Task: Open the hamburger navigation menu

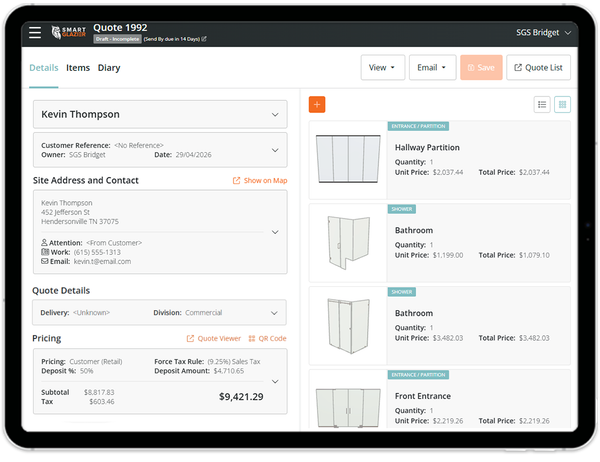Action: (x=35, y=33)
